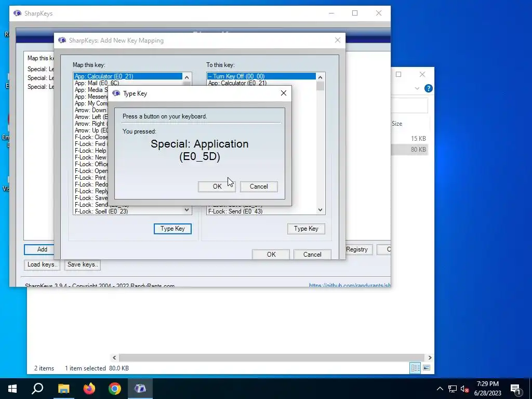Click the Type Key button under Map this key
532x399 pixels.
point(172,229)
